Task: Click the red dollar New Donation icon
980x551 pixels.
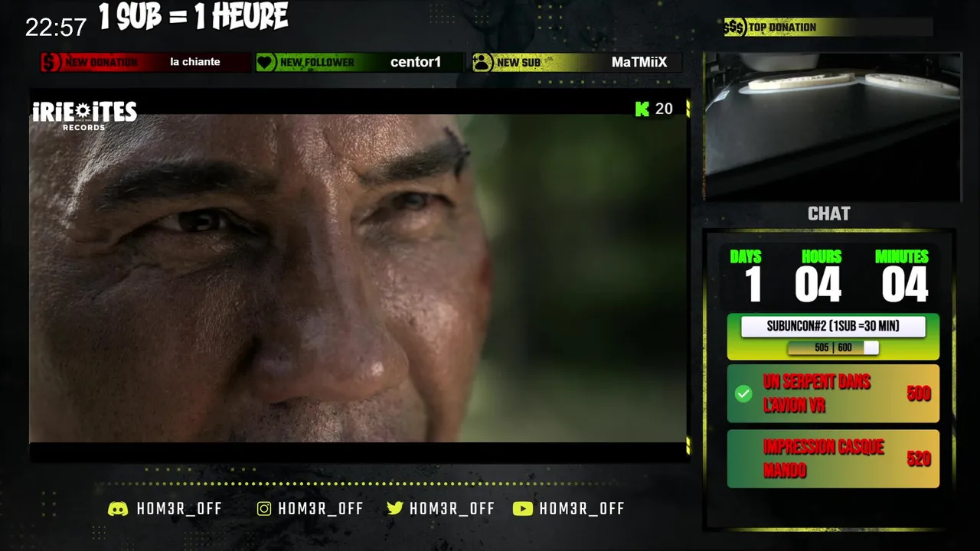Action: pos(51,62)
